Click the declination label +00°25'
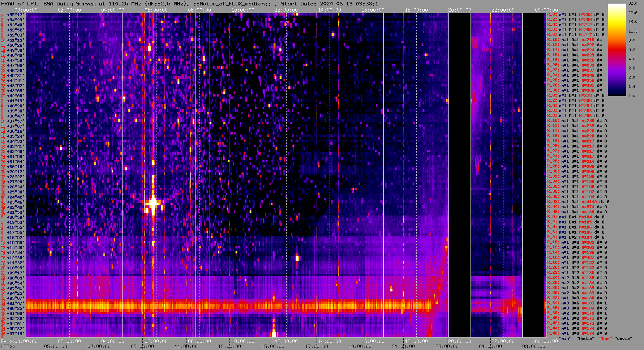 tap(16, 308)
